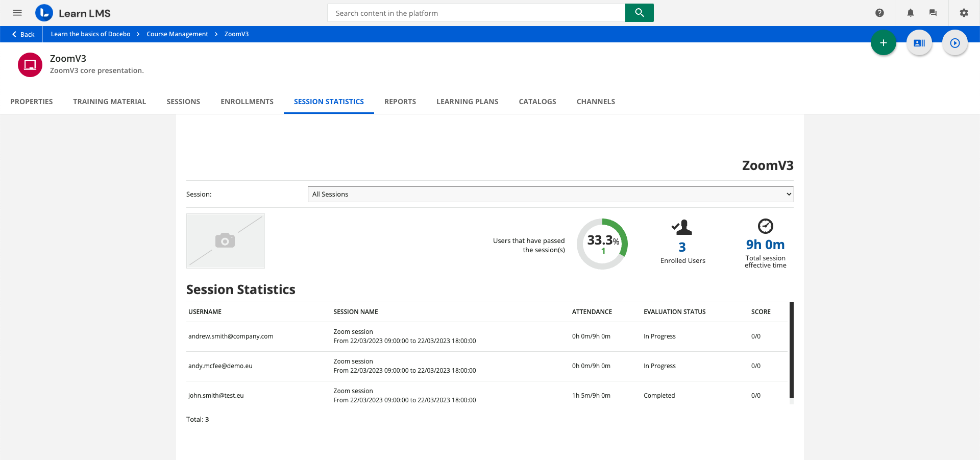This screenshot has width=980, height=460.
Task: Click the Username column header
Action: point(205,312)
